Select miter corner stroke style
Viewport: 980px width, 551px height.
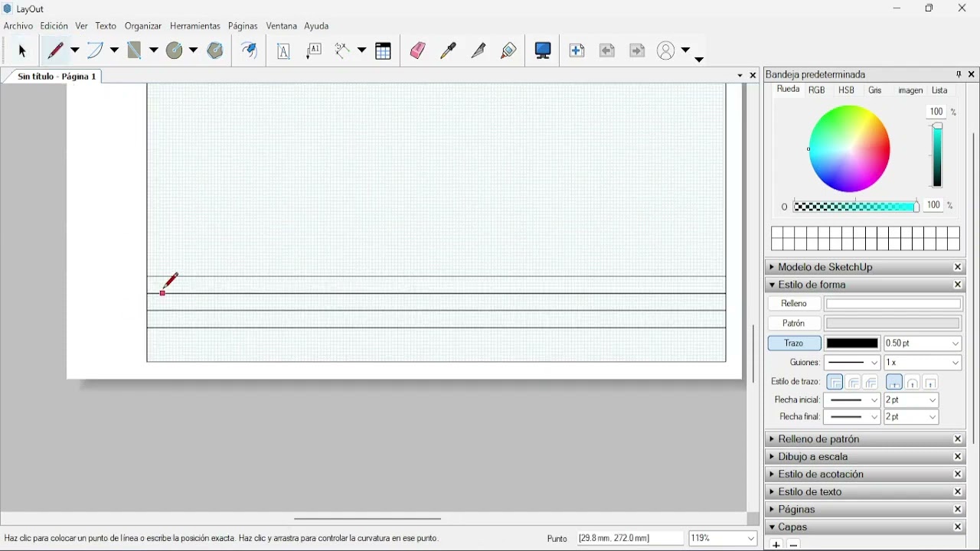point(835,382)
